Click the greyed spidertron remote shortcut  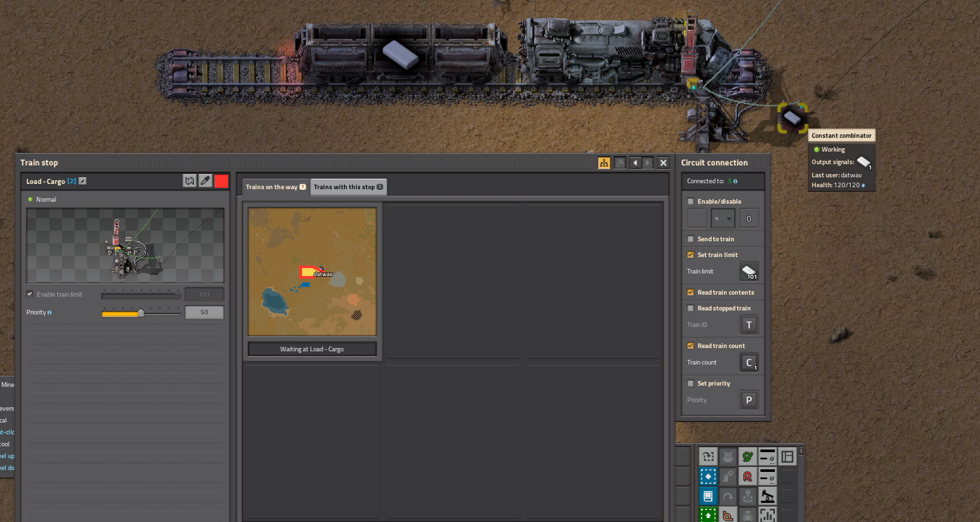pyautogui.click(x=747, y=515)
